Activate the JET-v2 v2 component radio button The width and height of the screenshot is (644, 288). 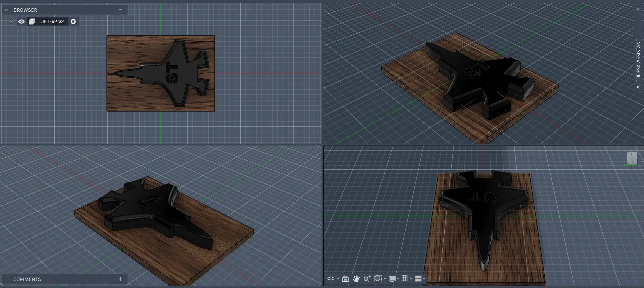tap(73, 22)
